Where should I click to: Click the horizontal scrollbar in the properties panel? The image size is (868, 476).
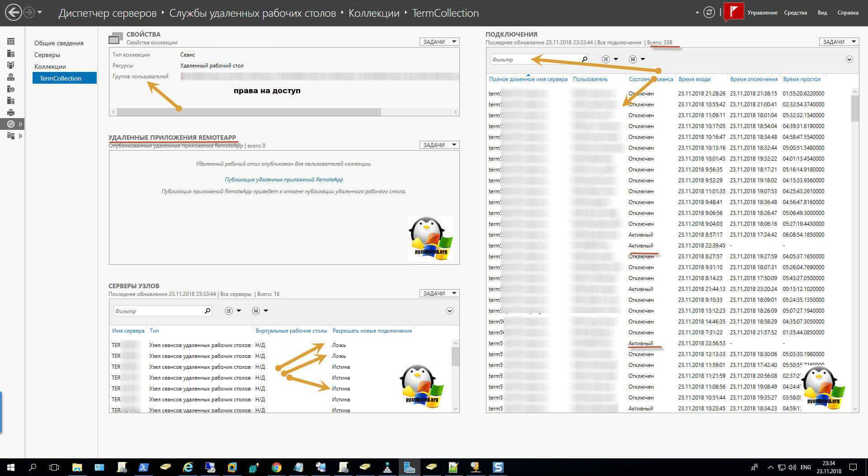click(249, 112)
